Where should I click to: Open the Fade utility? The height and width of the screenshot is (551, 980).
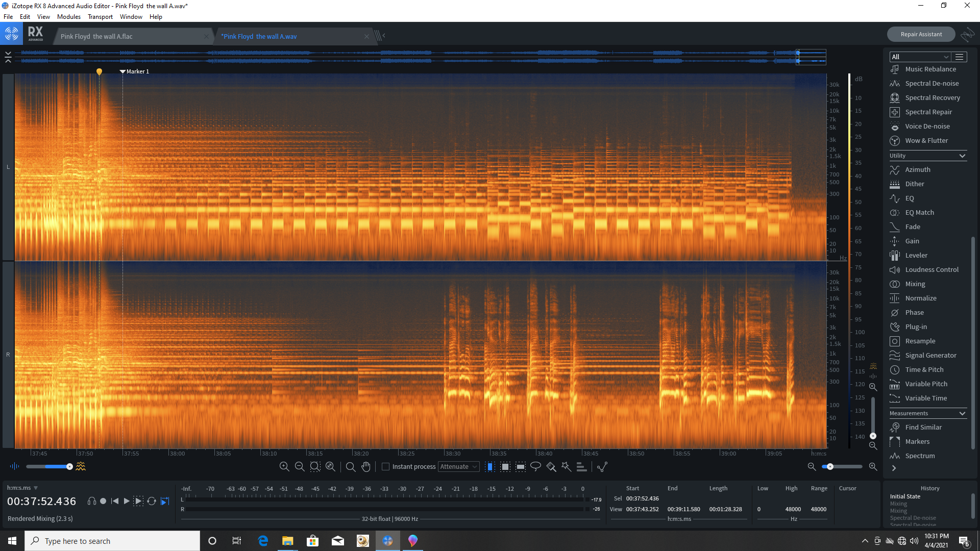pyautogui.click(x=904, y=227)
